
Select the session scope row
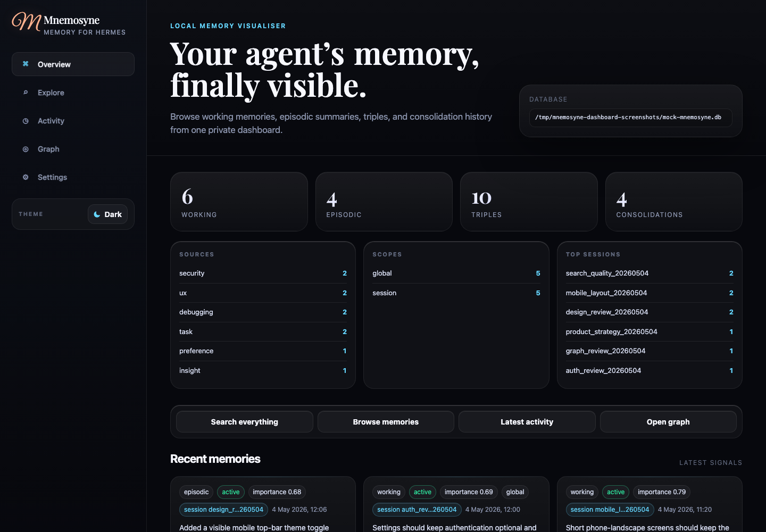pos(456,293)
